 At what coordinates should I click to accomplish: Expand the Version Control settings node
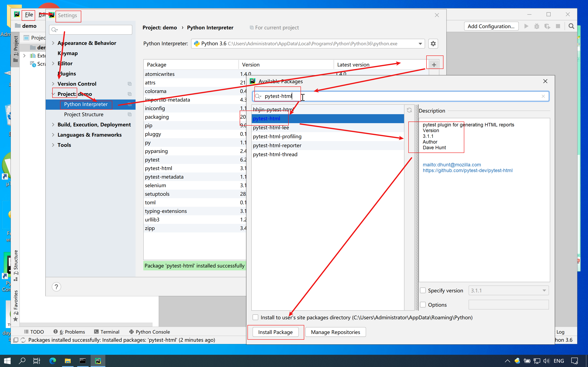click(53, 84)
